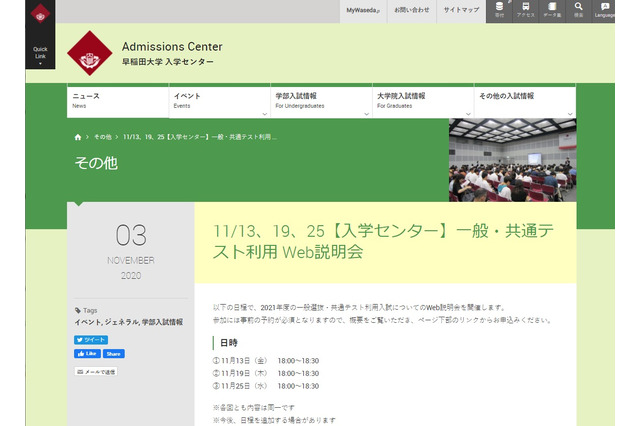Expand the Quick Link panel

pyautogui.click(x=40, y=55)
